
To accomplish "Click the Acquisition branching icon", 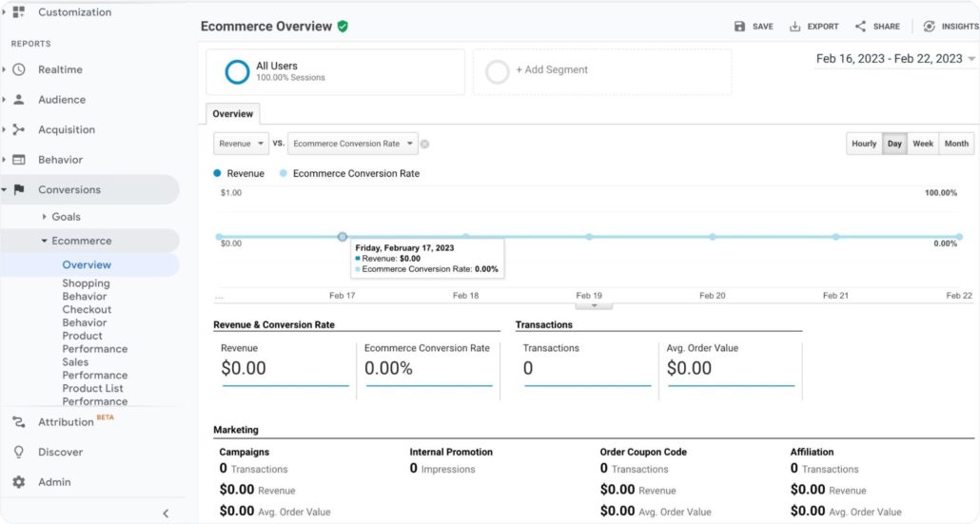I will [19, 129].
